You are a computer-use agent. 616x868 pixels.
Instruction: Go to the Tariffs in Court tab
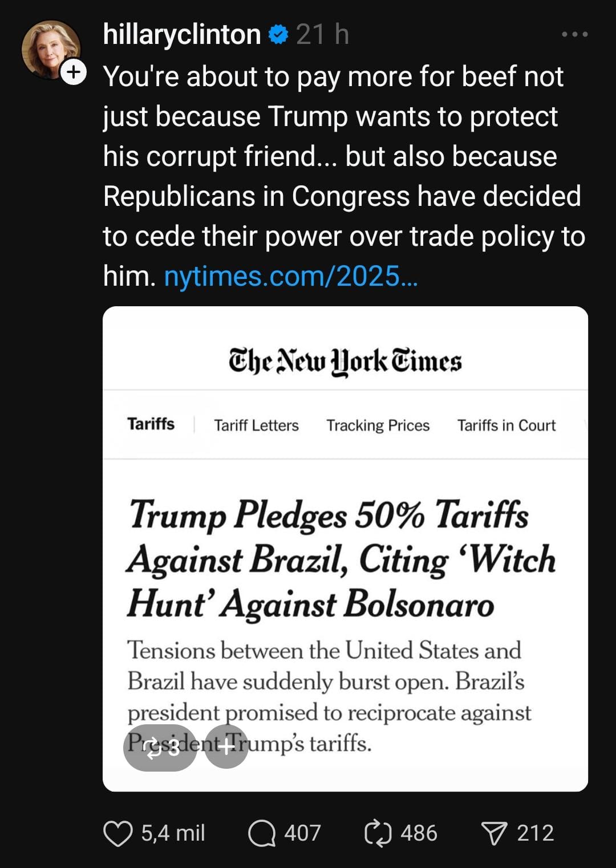(506, 425)
